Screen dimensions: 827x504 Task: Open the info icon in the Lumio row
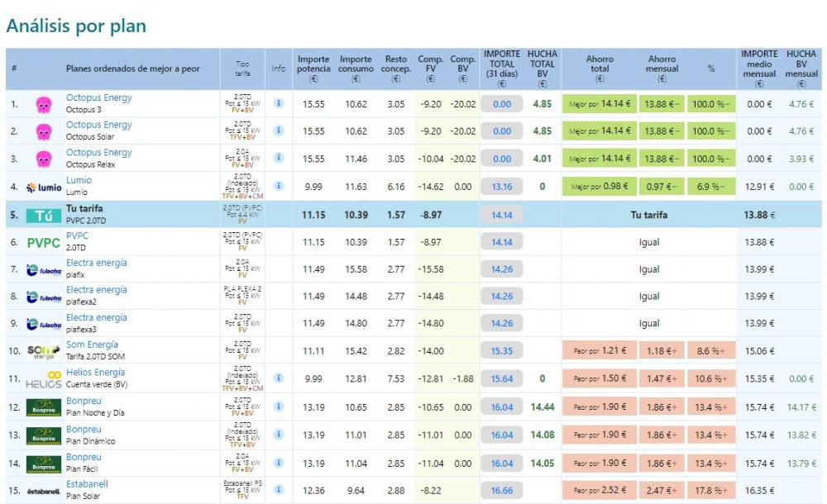(x=279, y=186)
